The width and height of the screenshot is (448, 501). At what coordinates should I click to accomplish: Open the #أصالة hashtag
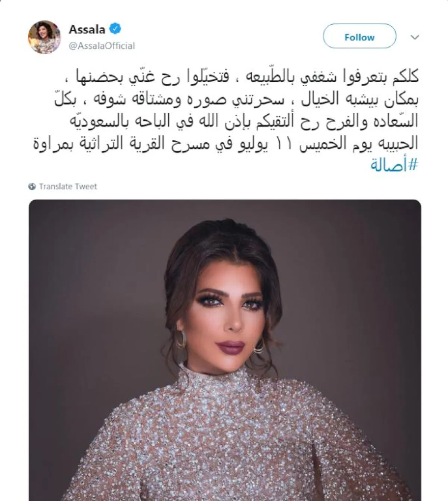pos(394,165)
